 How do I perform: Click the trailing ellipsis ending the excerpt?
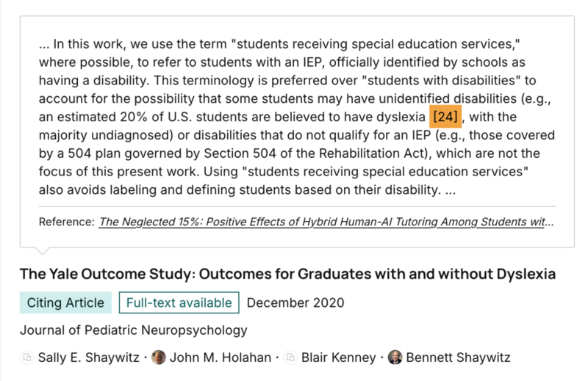click(x=451, y=190)
